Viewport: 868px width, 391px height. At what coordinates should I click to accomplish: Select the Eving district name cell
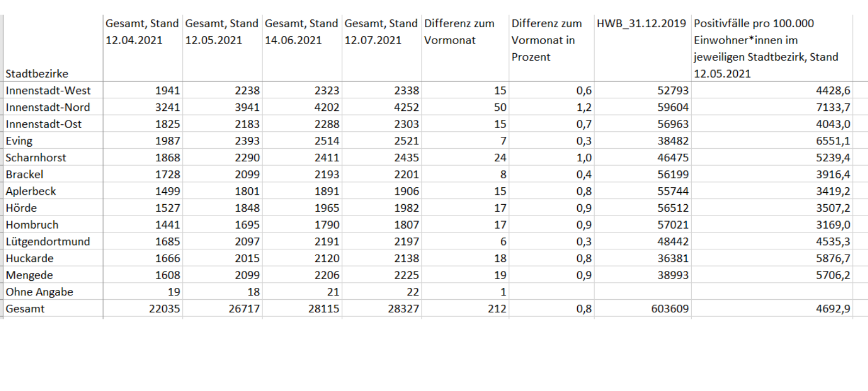click(20, 141)
